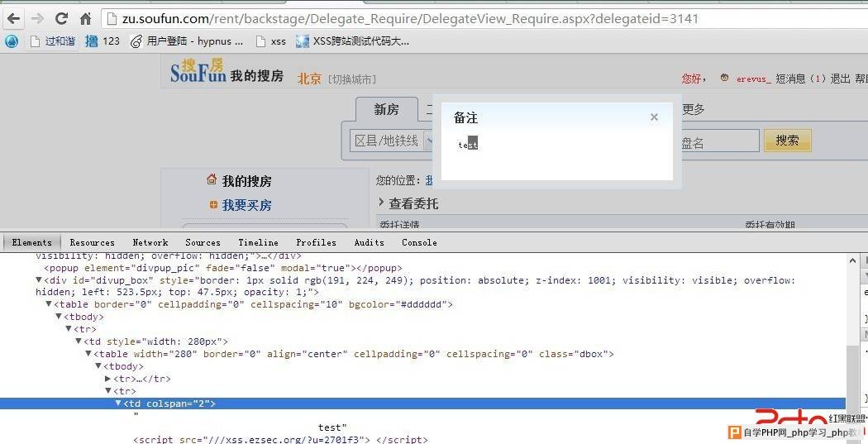Click the 北京 city name
Image resolution: width=868 pixels, height=444 pixels.
(309, 79)
